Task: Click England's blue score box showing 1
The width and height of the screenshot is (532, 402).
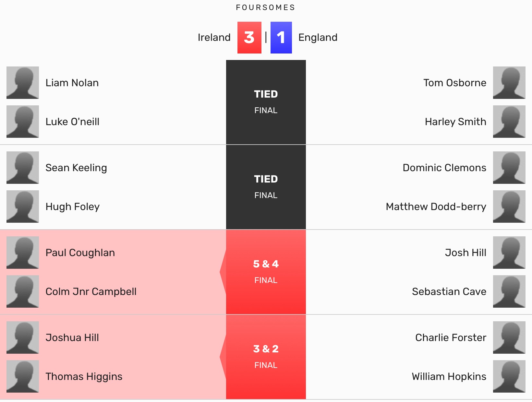Action: [x=281, y=38]
